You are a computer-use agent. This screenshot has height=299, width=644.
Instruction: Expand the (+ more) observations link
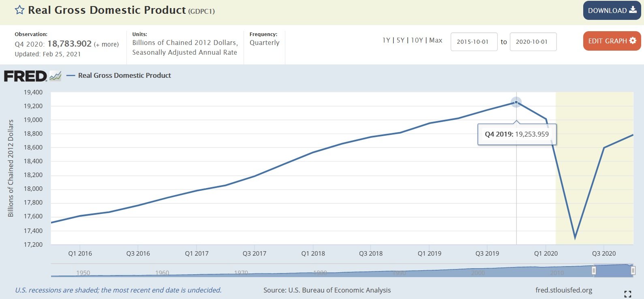[x=106, y=44]
